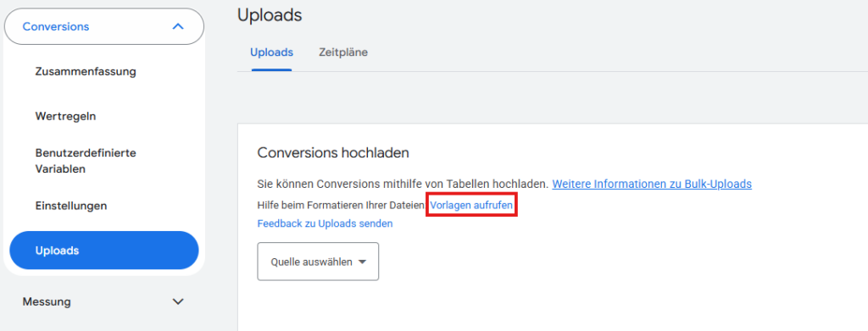868x331 pixels.
Task: Open Weitere Informationen zu Bulk-Uploads link
Action: pos(652,184)
